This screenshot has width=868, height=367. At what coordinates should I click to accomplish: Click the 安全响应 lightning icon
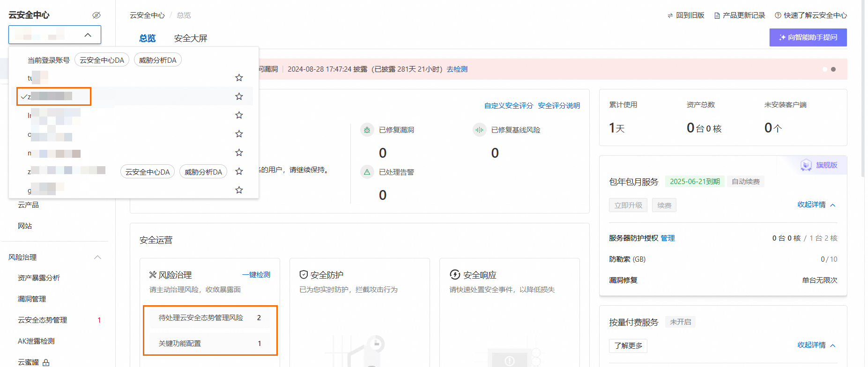coord(455,275)
